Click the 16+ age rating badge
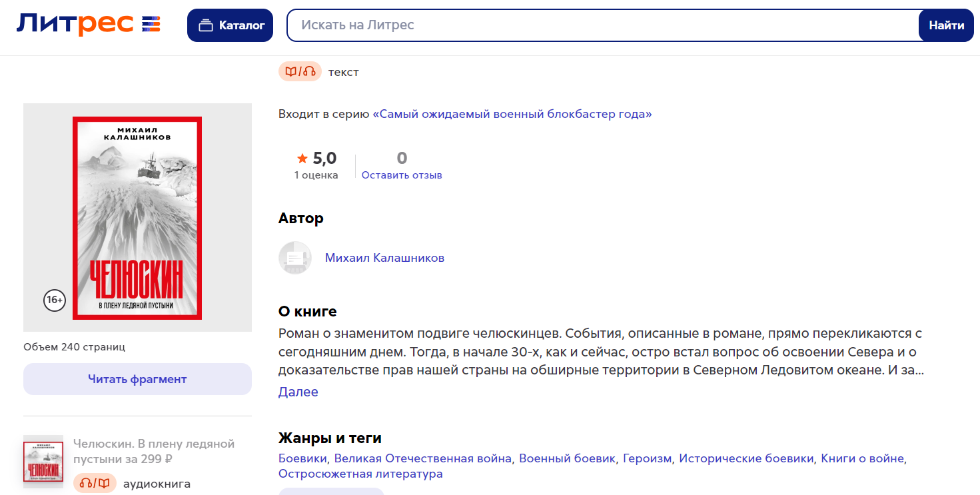Viewport: 980px width, 495px height. click(55, 300)
